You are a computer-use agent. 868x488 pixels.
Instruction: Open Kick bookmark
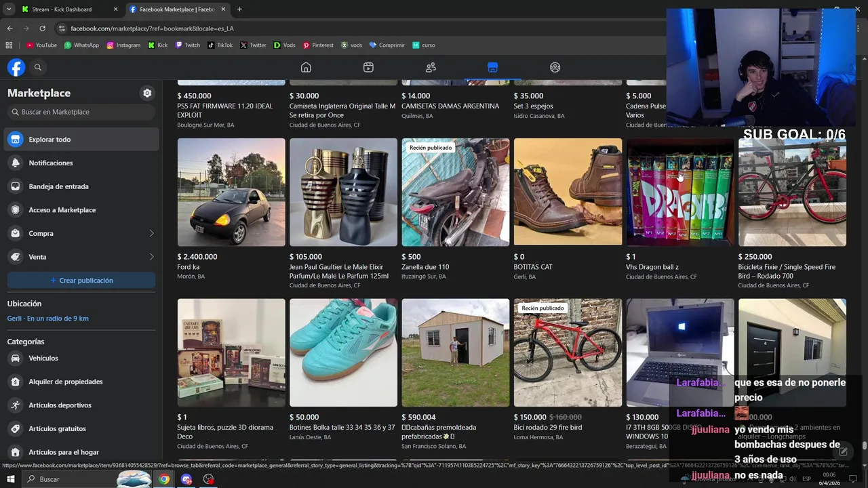click(x=158, y=45)
